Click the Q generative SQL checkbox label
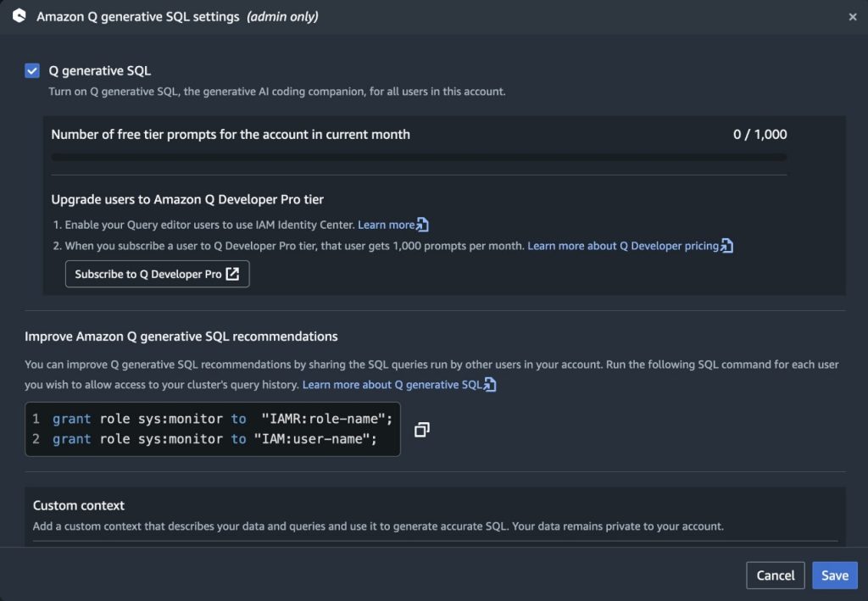The width and height of the screenshot is (868, 601). coord(100,71)
